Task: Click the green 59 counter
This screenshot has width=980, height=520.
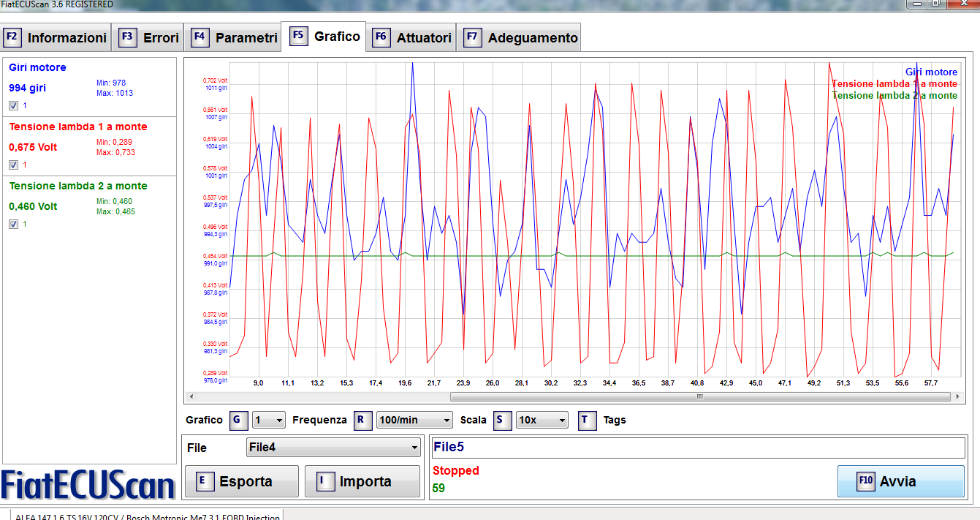Action: [438, 488]
